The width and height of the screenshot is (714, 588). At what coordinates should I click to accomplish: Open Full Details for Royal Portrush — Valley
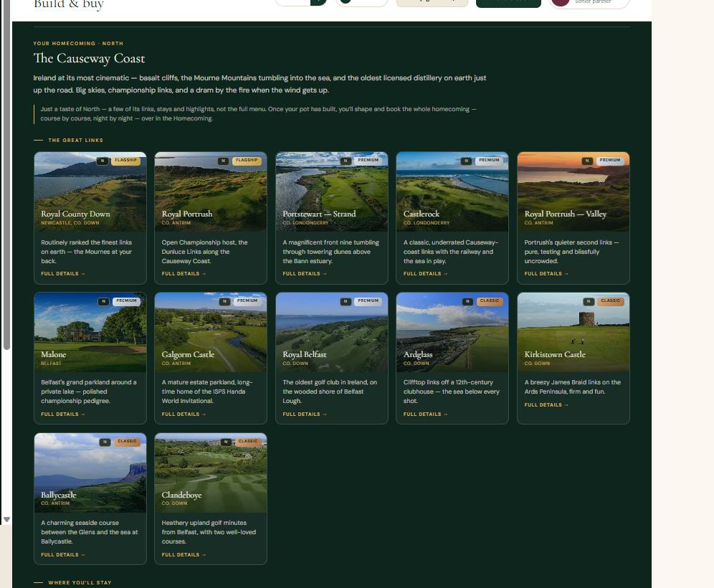pyautogui.click(x=546, y=274)
